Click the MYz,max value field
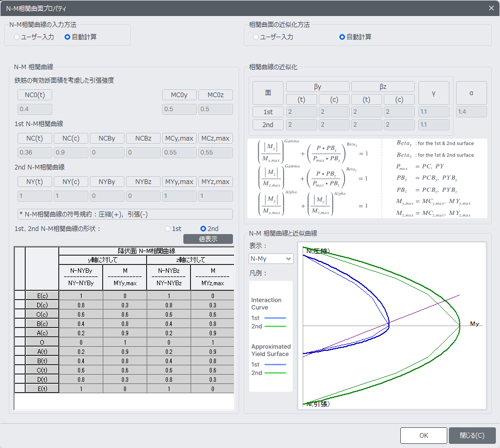Screen dimensions: 500x448 point(215,196)
